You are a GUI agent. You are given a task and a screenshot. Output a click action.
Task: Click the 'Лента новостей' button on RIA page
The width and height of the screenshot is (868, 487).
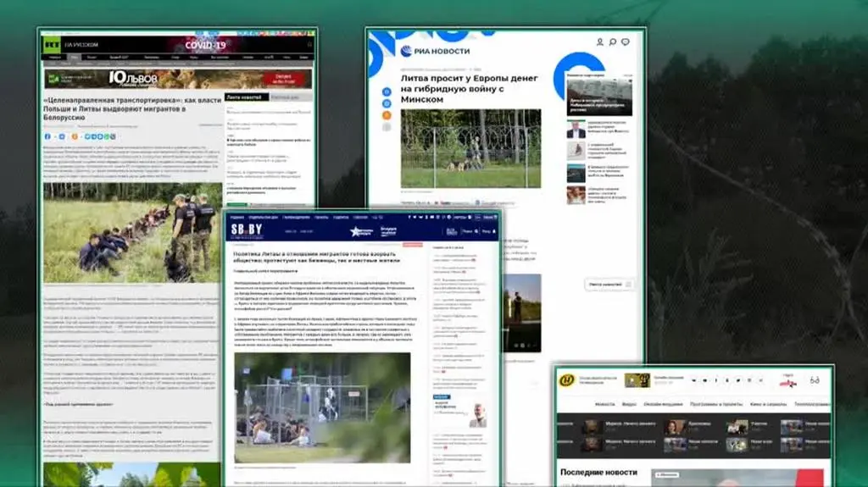[607, 285]
